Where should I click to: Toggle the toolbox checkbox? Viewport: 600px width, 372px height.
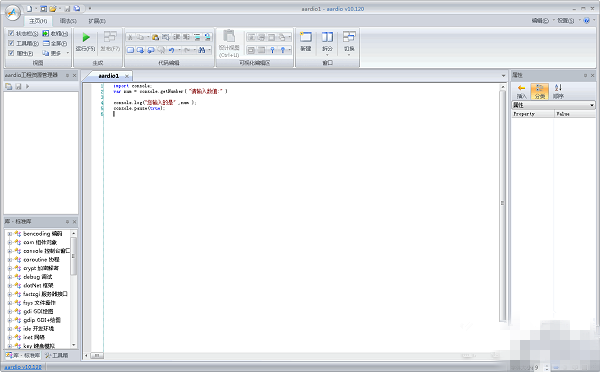11,43
